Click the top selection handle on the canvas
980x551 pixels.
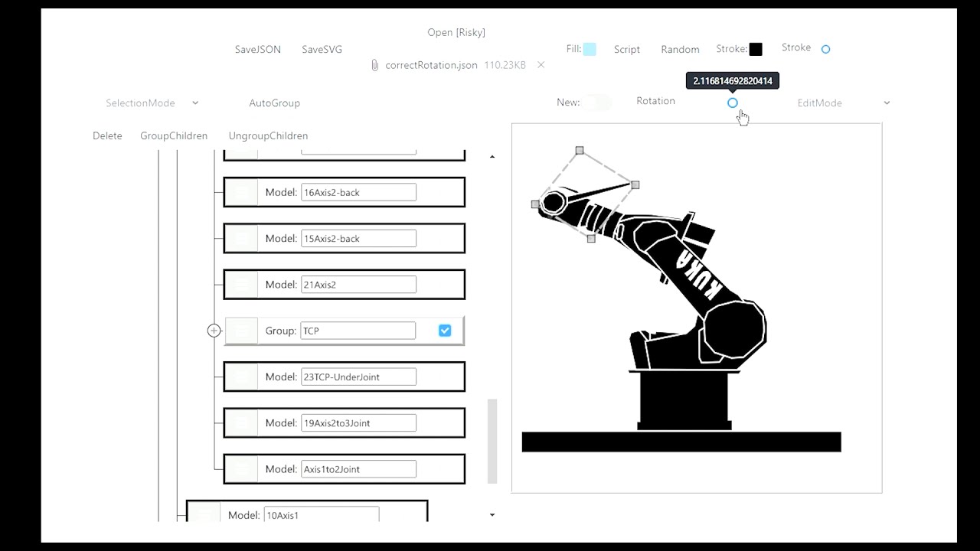580,151
